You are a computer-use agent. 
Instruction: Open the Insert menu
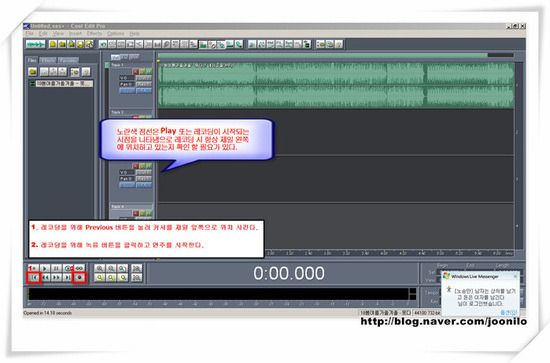pos(75,33)
